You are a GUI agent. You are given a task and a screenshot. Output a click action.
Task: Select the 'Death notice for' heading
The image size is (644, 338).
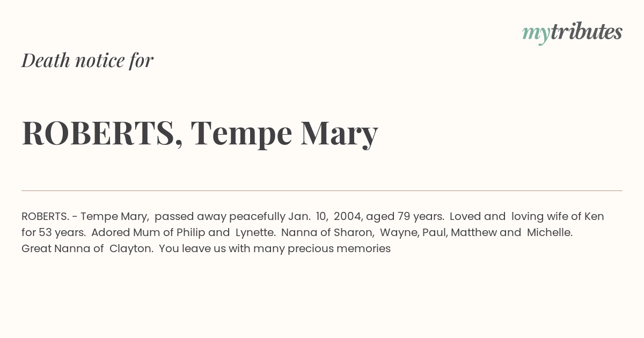click(x=87, y=61)
